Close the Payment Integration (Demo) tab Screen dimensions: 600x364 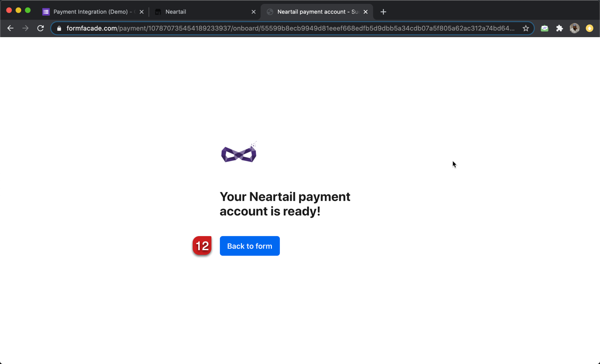(x=142, y=11)
